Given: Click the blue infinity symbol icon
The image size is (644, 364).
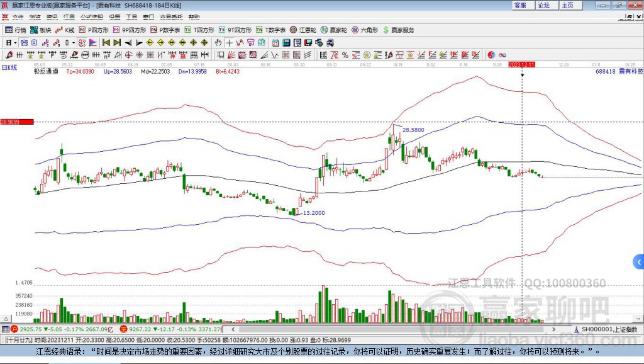Looking at the screenshot, I should (x=502, y=55).
